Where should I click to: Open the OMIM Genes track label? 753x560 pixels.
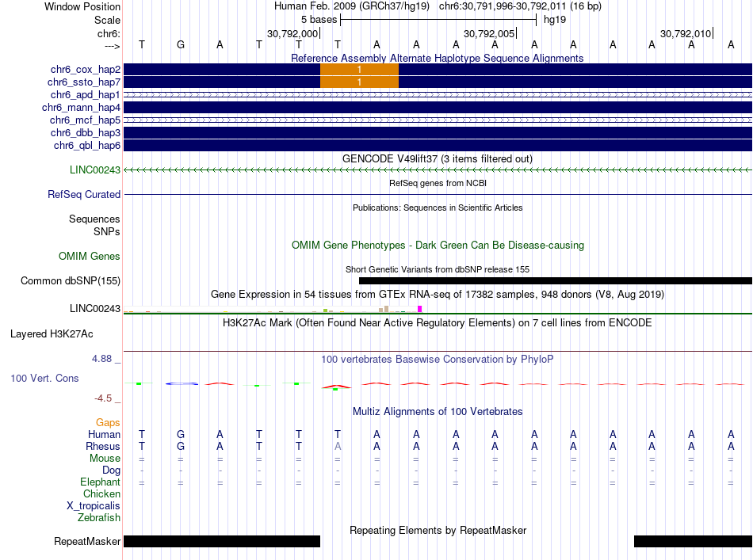pos(90,257)
